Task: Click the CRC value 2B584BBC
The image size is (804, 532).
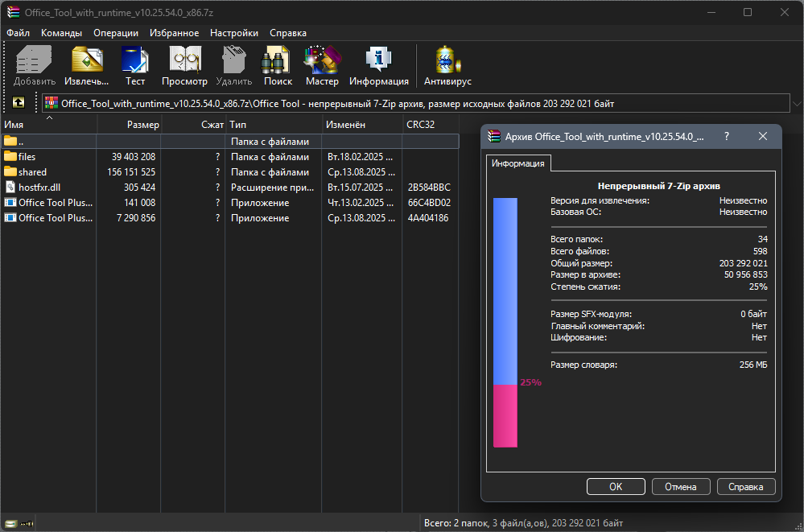Action: pyautogui.click(x=429, y=188)
